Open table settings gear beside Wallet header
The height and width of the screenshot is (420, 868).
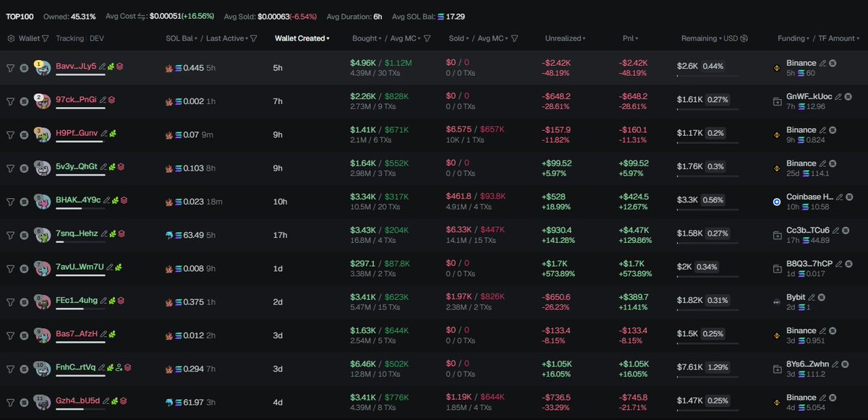point(11,38)
